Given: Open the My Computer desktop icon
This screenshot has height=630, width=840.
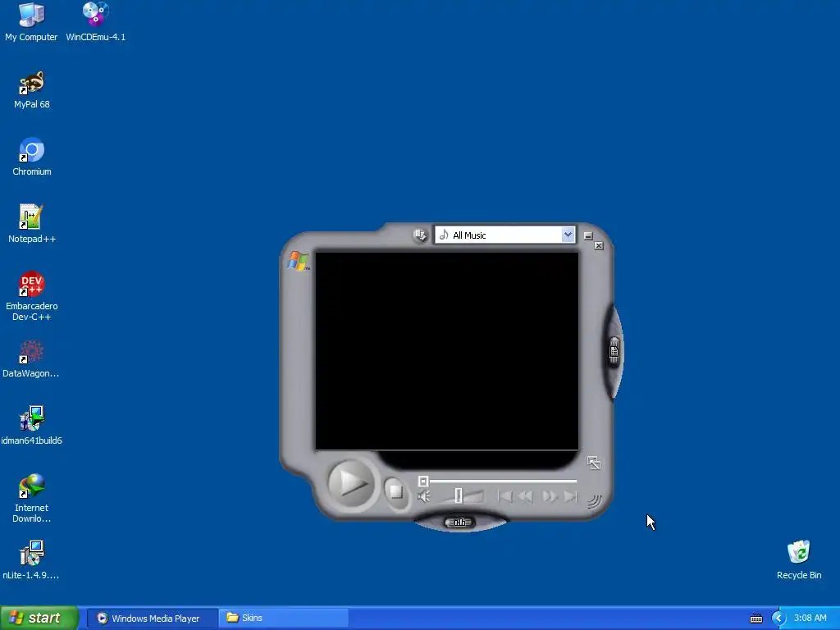Looking at the screenshot, I should 31,22.
